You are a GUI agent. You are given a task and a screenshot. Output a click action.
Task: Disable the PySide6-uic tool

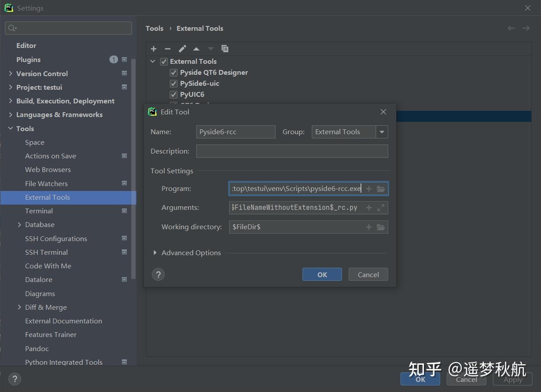[173, 83]
